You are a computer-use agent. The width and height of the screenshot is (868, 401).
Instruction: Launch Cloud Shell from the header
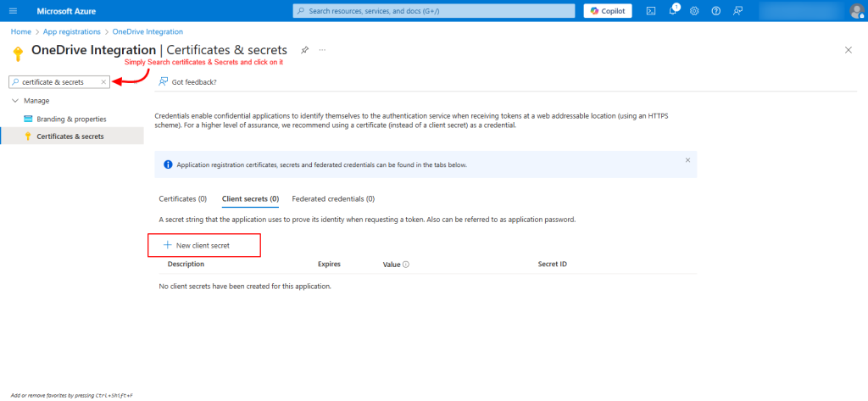[652, 11]
